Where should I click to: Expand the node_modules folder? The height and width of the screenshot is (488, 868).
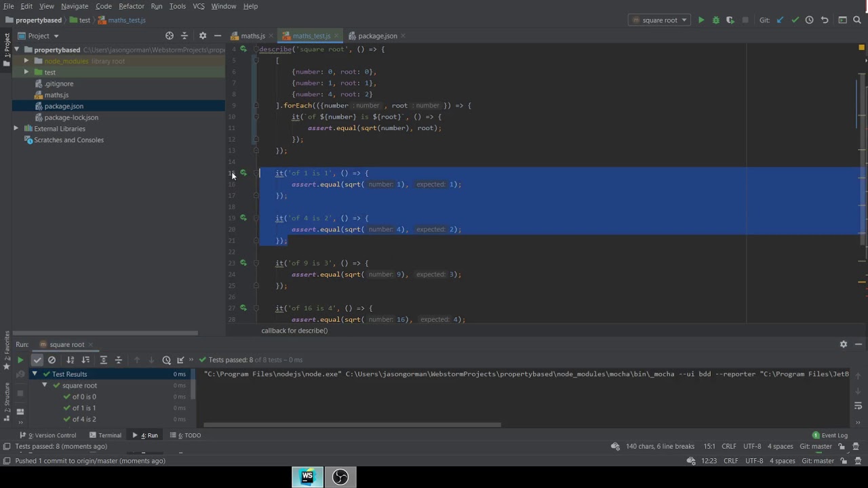click(x=26, y=61)
